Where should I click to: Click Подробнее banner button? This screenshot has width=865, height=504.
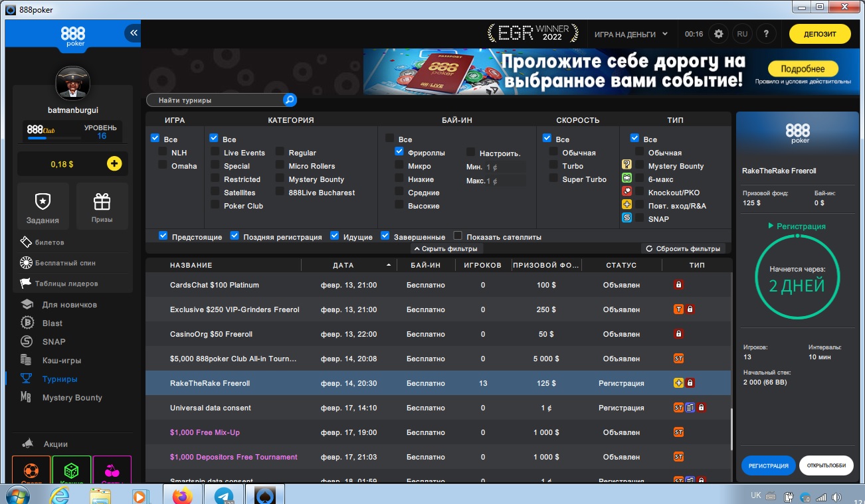click(803, 69)
